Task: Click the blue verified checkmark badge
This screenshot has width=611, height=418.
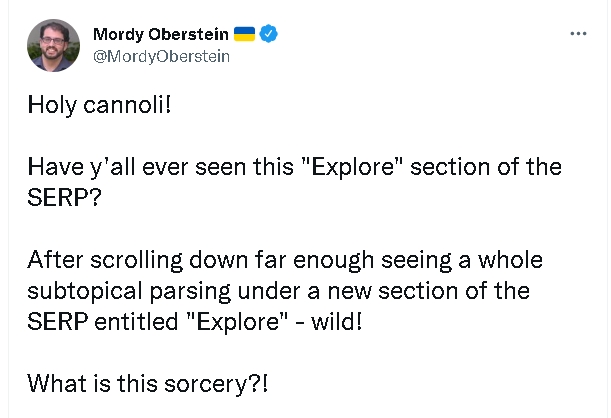Action: pyautogui.click(x=269, y=34)
